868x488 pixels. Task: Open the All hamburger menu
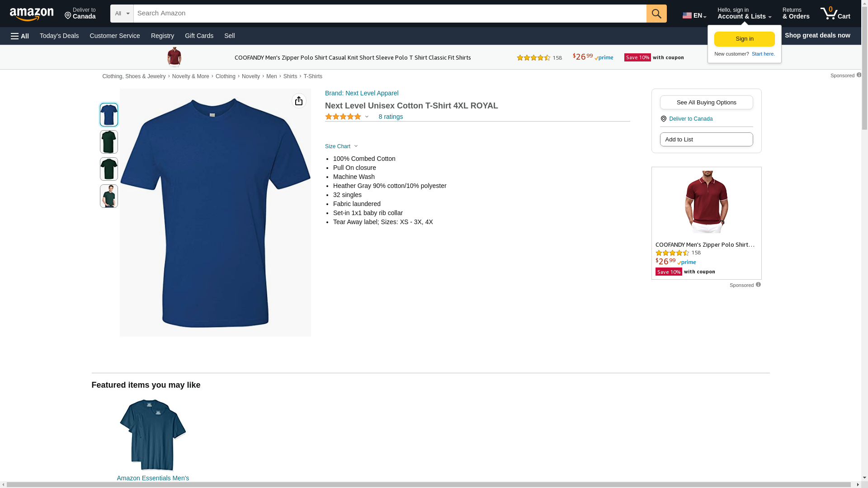20,36
